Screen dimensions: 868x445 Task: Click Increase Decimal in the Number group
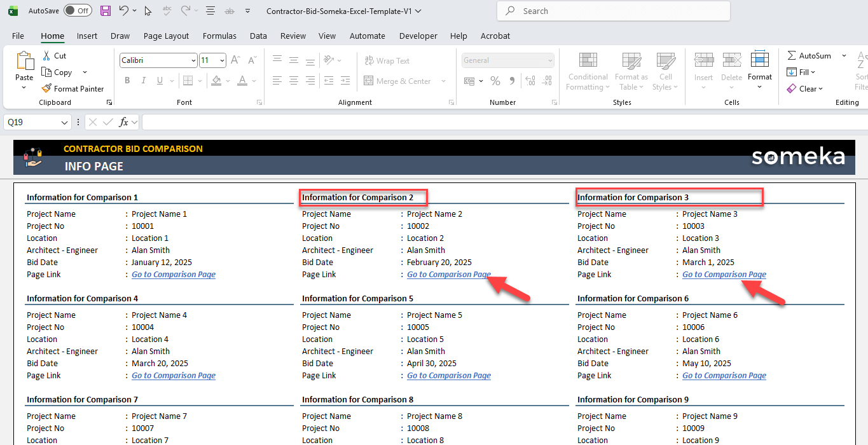(x=530, y=81)
